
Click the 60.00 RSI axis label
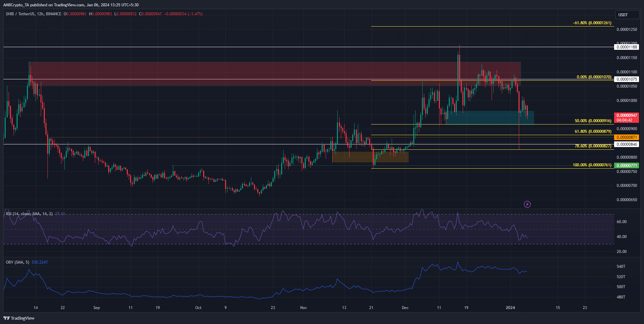[621, 222]
